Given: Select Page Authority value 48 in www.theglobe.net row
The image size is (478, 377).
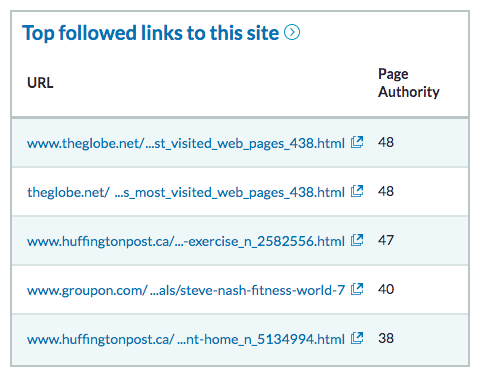Looking at the screenshot, I should (x=386, y=142).
